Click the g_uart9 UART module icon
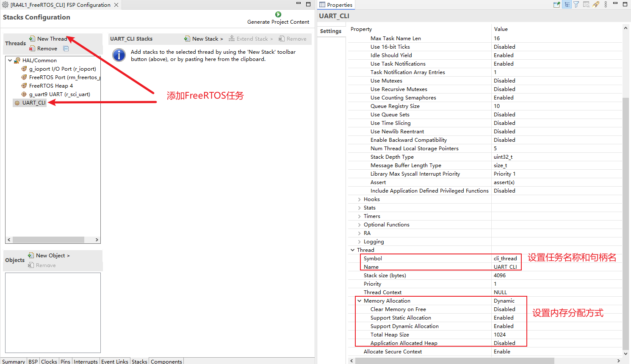This screenshot has width=631, height=364. [x=24, y=94]
